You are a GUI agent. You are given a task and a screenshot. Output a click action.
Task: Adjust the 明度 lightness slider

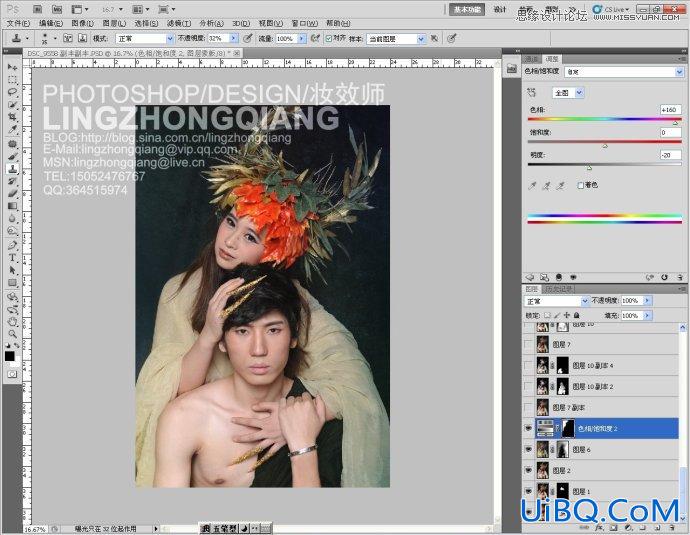(589, 168)
